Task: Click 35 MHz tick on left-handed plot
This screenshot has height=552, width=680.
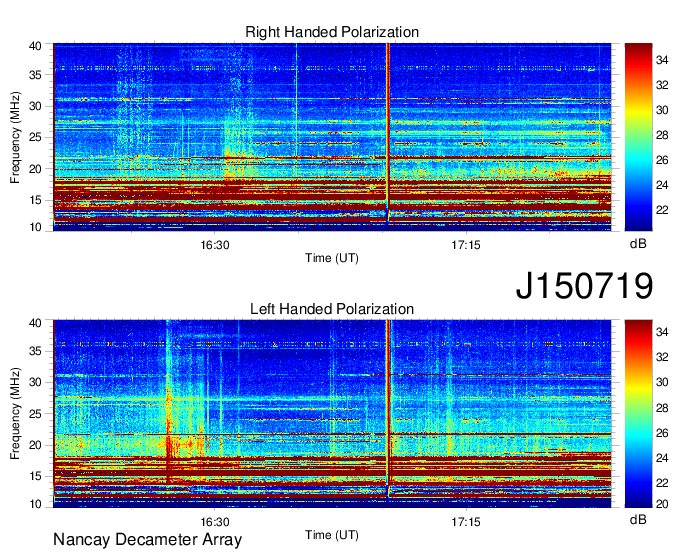Action: [x=36, y=351]
